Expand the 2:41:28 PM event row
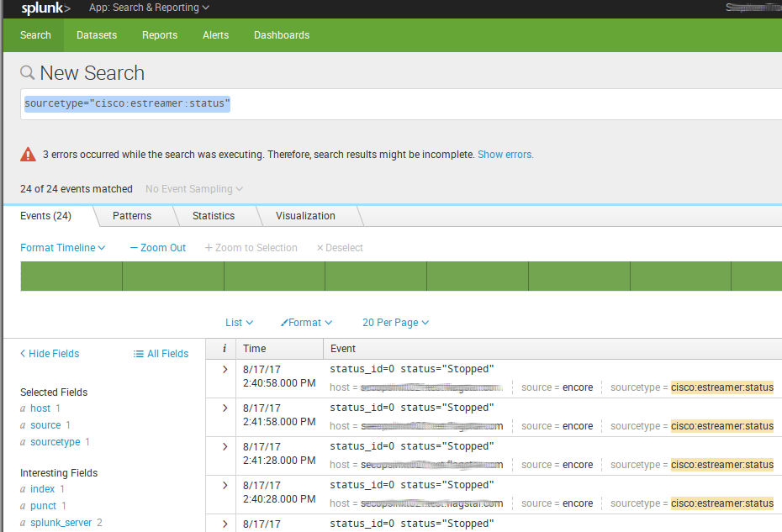The height and width of the screenshot is (532, 782). coord(225,446)
